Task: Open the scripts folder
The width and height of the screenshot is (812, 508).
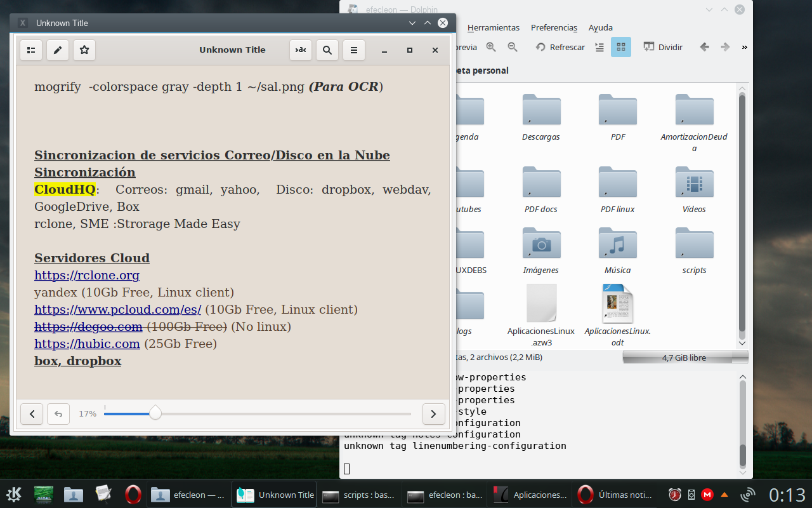Action: pos(694,251)
